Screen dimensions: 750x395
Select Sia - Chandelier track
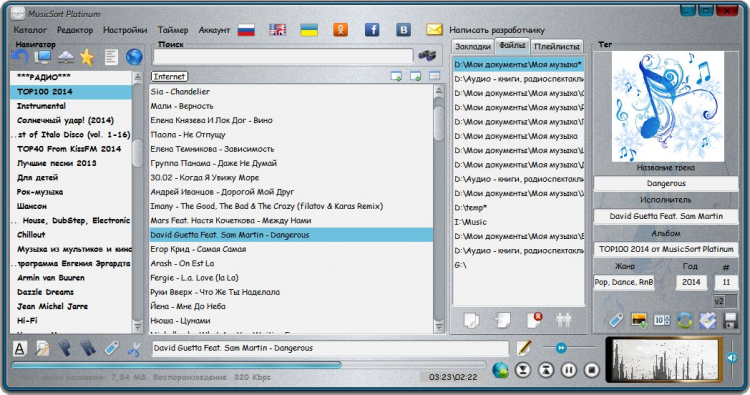(x=291, y=91)
